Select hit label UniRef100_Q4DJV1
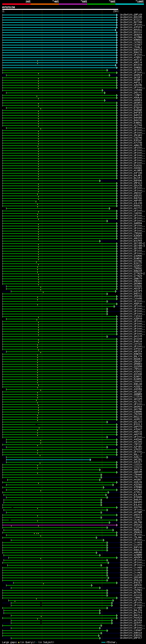 (131, 93)
